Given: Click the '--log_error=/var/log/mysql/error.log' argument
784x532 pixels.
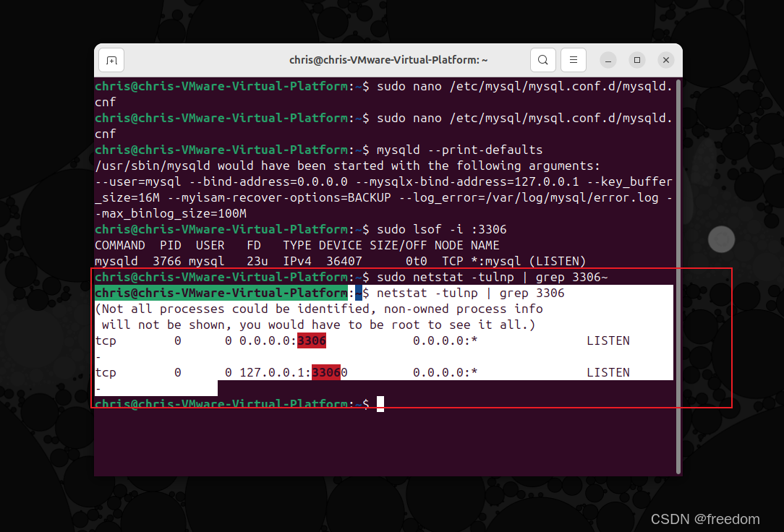Looking at the screenshot, I should point(529,198).
